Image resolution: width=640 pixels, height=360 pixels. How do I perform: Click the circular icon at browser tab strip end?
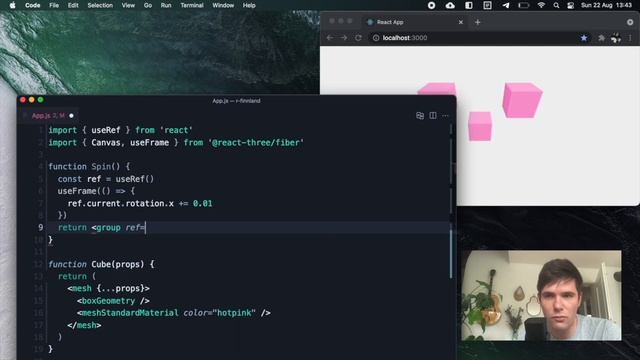(630, 22)
